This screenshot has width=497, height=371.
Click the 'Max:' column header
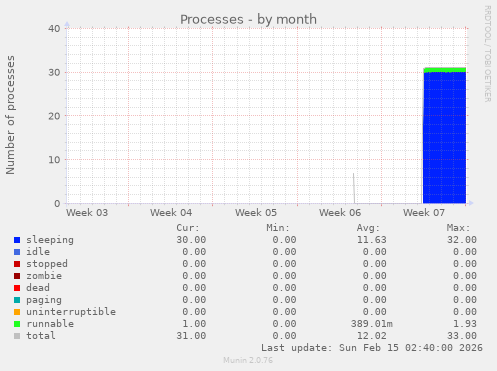(458, 228)
